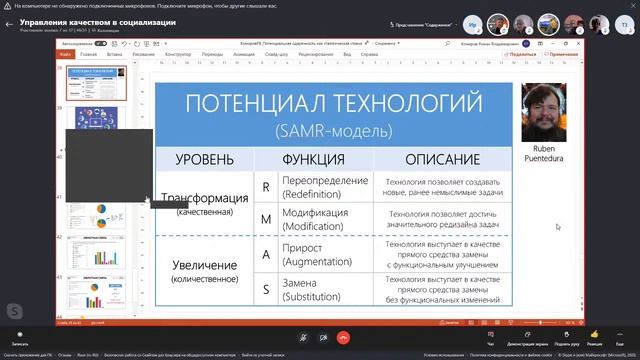Click the ОПИСАНИЕ column header
Image resolution: width=640 pixels, height=360 pixels.
(442, 159)
